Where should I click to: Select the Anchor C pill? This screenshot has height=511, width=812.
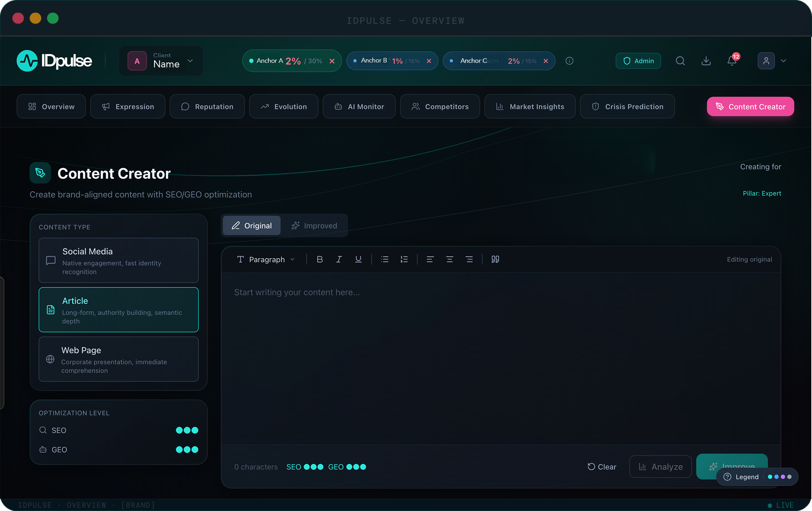[x=499, y=61]
